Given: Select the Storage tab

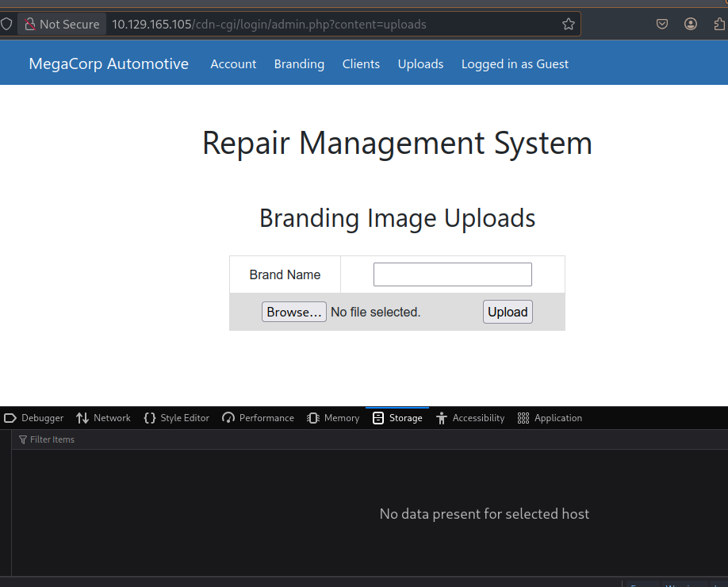Looking at the screenshot, I should coord(397,418).
